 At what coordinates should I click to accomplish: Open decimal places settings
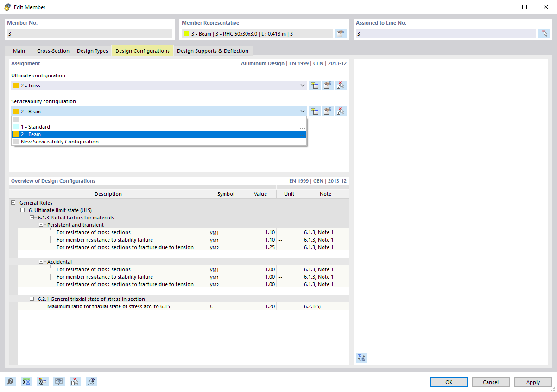(x=26, y=381)
